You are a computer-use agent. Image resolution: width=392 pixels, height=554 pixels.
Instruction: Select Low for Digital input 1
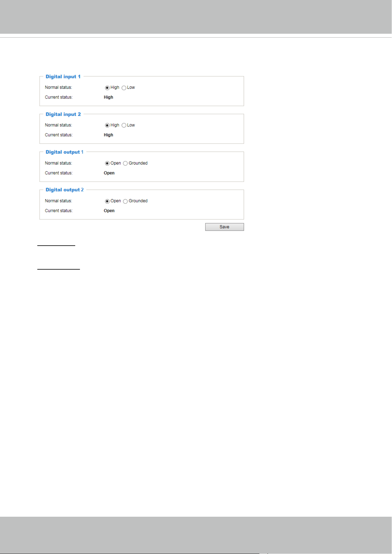pos(124,88)
